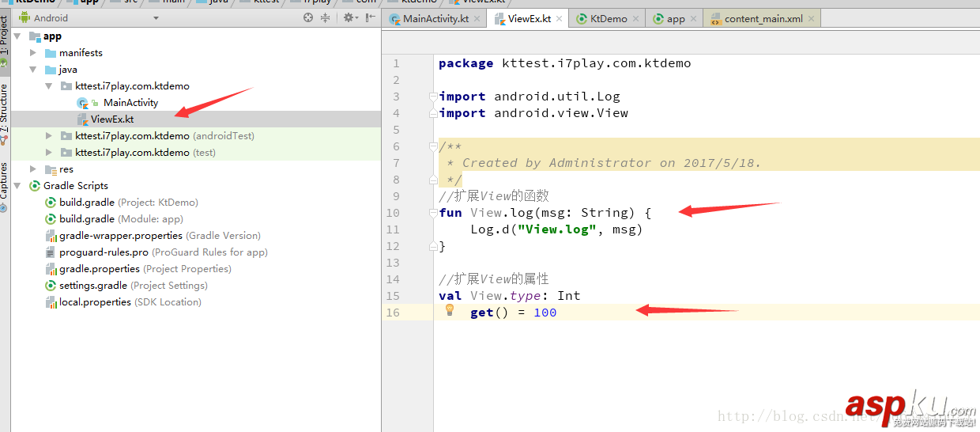Open the content_main.xml editor tab
The image size is (980, 432).
tap(763, 19)
